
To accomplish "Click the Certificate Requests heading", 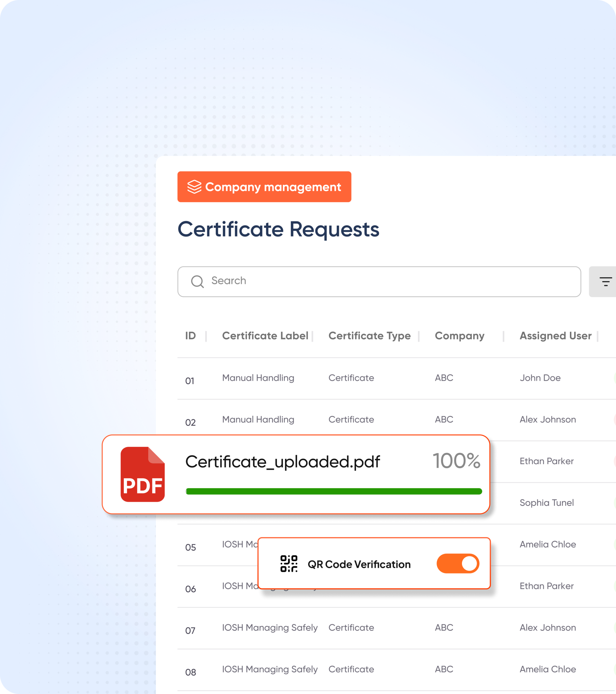I will 278,230.
